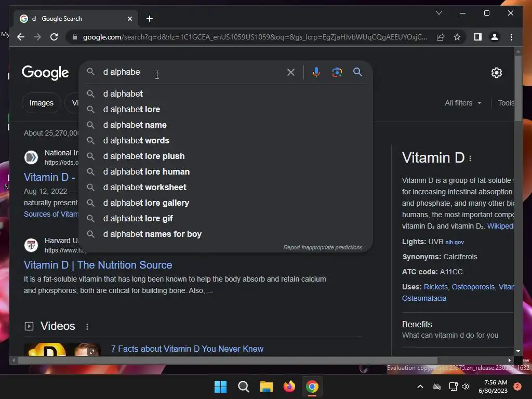Viewport: 532px width, 399px height.
Task: Open Windows taskbar search
Action: coord(243,387)
